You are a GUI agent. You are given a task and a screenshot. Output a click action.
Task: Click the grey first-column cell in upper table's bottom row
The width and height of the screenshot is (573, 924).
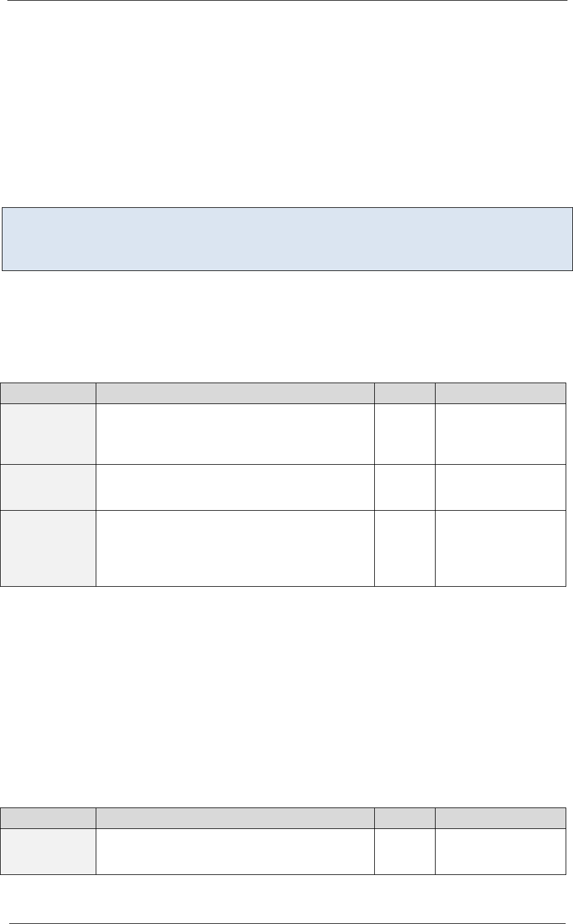click(48, 548)
